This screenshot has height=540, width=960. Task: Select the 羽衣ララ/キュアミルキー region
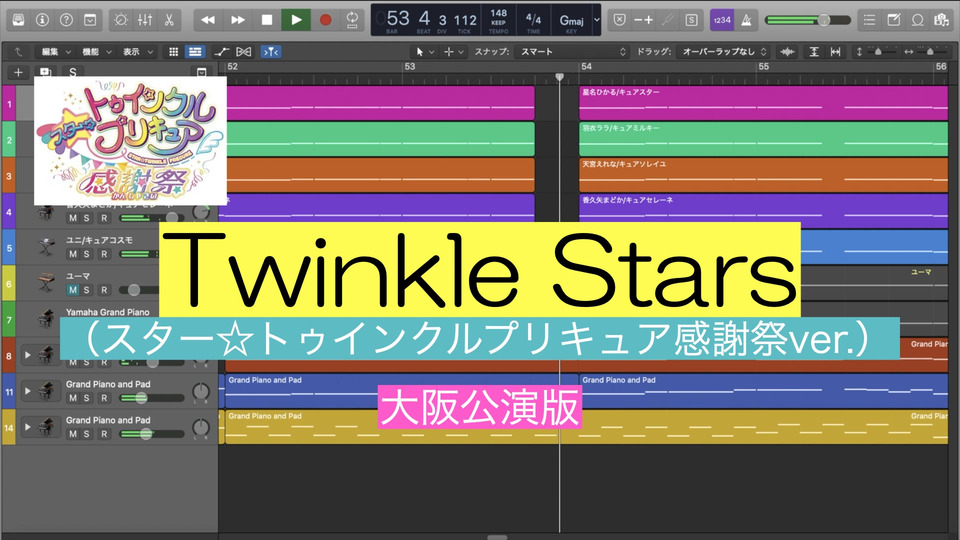763,139
